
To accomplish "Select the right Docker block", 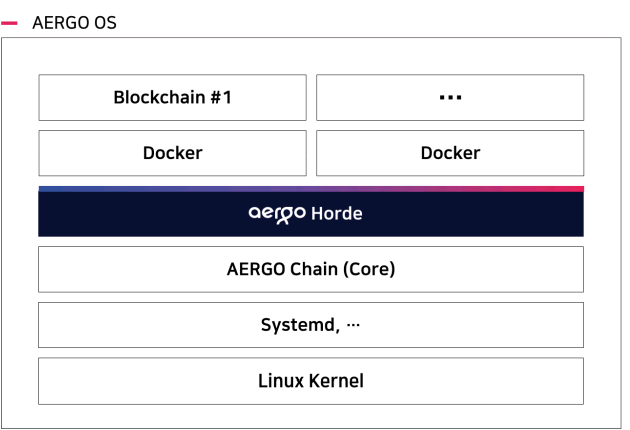I will tap(450, 153).
